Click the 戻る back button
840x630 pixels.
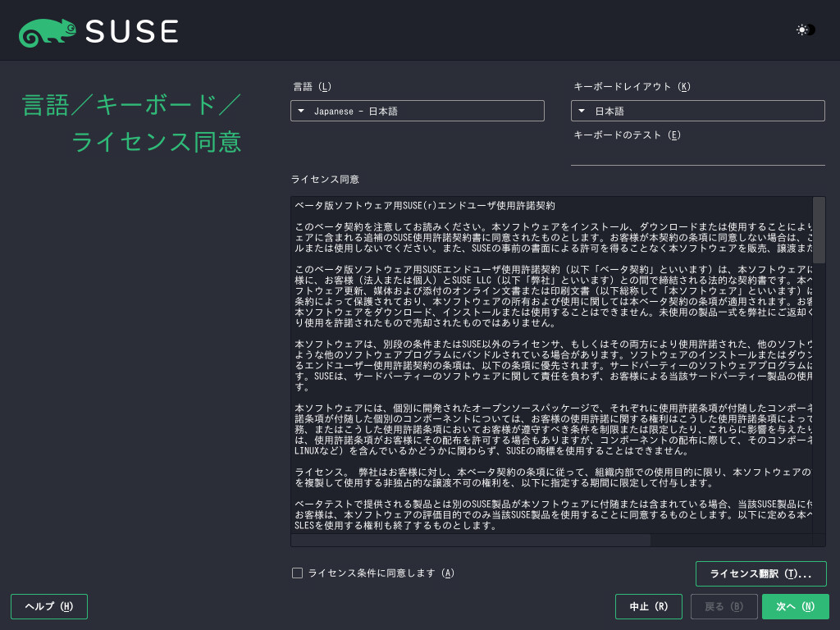[724, 606]
